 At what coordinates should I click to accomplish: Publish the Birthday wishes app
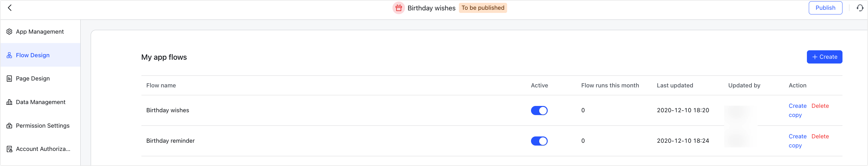pyautogui.click(x=825, y=8)
